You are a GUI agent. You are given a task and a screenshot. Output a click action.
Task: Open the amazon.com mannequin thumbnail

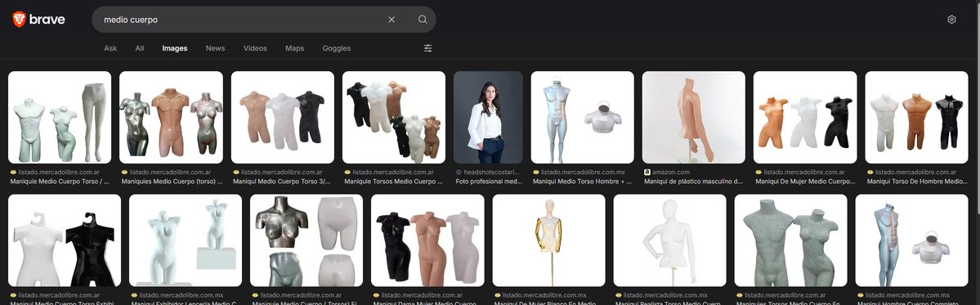(x=694, y=118)
